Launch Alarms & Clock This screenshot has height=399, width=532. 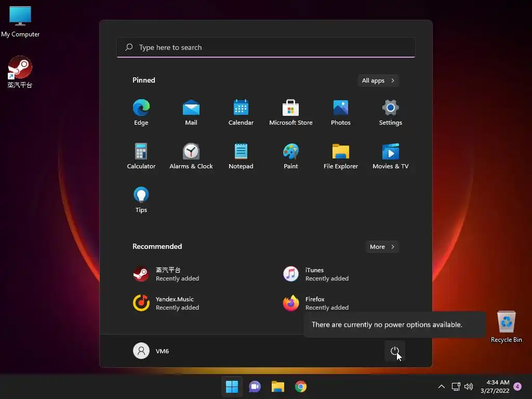[191, 156]
